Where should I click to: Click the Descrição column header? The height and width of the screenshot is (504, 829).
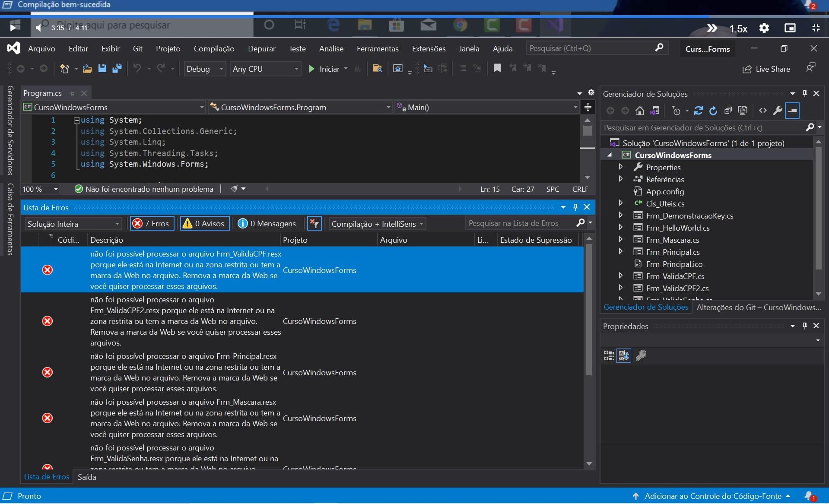click(184, 240)
